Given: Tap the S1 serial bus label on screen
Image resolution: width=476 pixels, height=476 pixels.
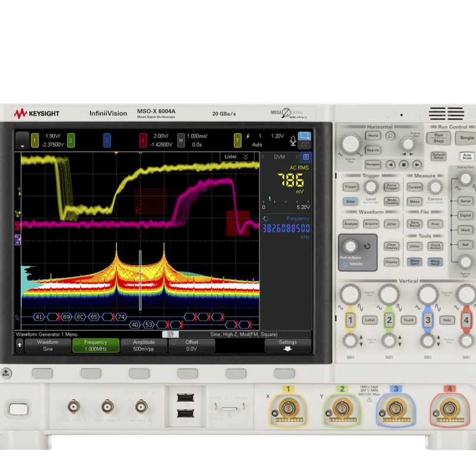Looking at the screenshot, I should tap(17, 318).
